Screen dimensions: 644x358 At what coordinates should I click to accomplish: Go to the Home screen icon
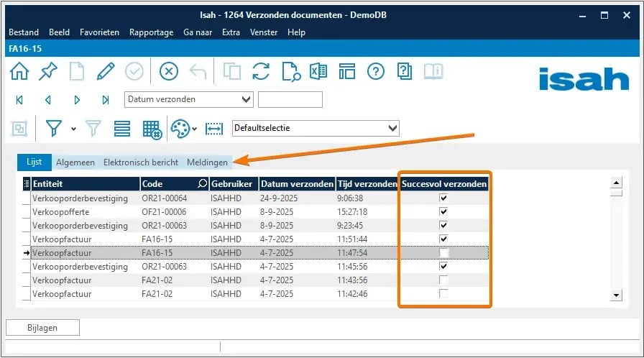[19, 71]
